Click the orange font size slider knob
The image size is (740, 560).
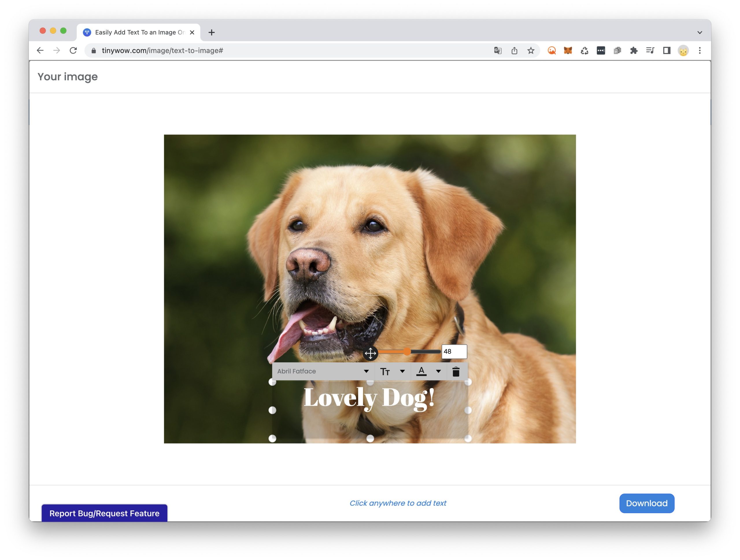407,351
